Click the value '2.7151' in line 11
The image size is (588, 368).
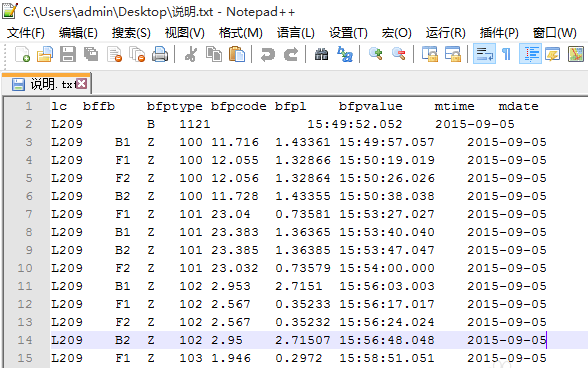(x=298, y=286)
